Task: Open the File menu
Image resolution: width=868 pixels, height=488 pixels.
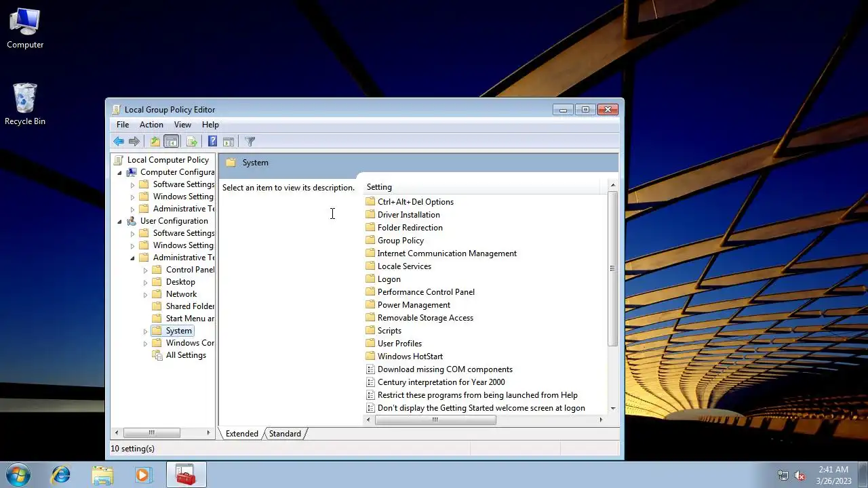Action: tap(123, 125)
